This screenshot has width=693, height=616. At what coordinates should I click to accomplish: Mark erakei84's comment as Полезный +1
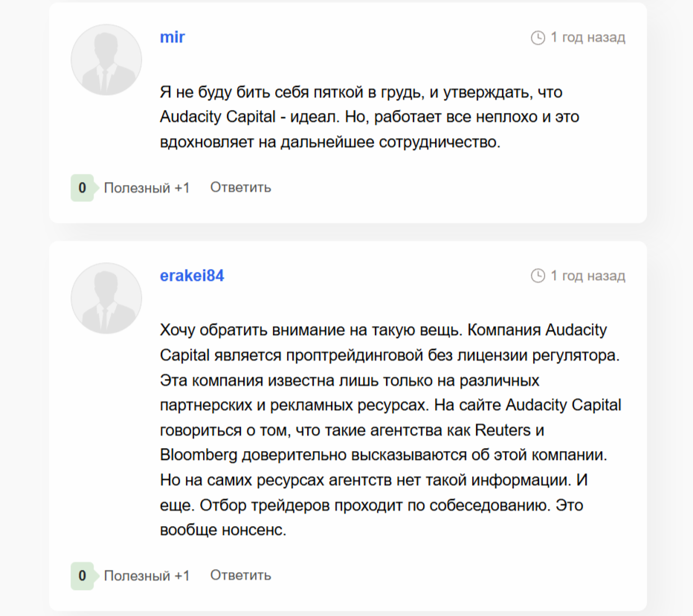click(146, 576)
